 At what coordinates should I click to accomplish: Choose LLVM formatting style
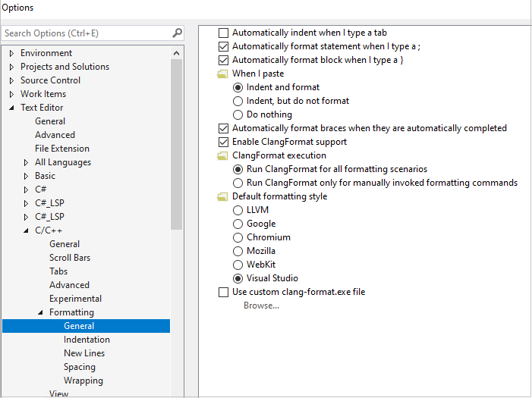(x=238, y=210)
